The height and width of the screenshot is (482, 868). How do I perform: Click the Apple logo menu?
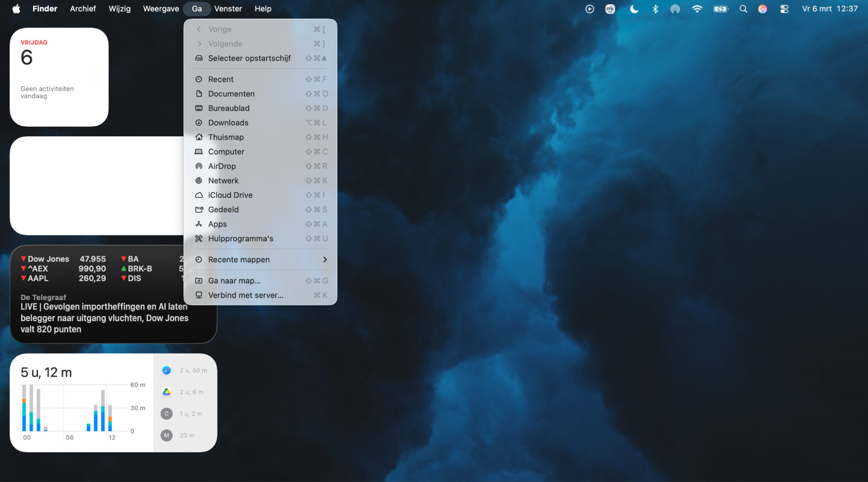tap(16, 9)
